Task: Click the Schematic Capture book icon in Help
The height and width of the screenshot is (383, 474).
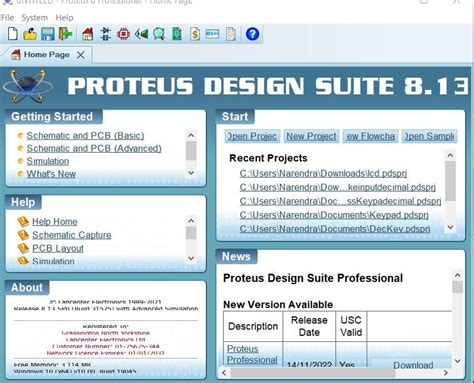Action: click(x=23, y=235)
